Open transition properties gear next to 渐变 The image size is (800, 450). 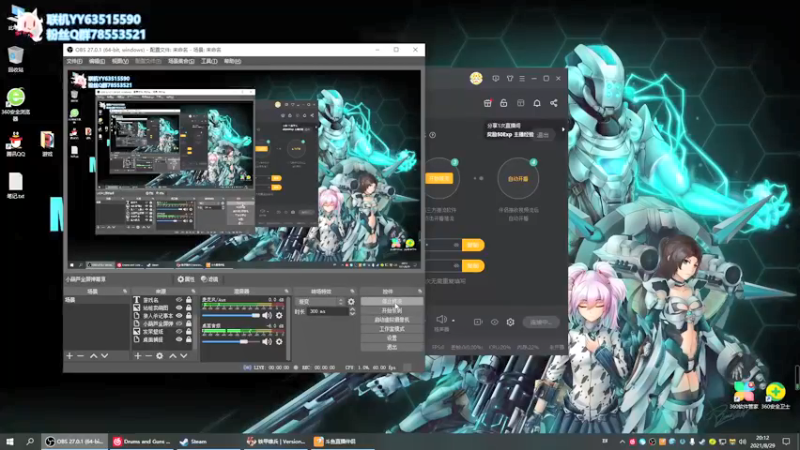[351, 302]
